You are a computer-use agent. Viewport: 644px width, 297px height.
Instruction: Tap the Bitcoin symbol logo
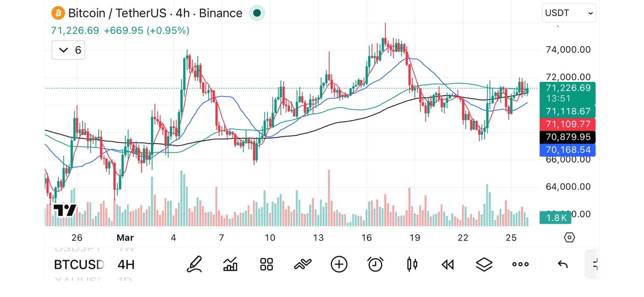[x=58, y=13]
